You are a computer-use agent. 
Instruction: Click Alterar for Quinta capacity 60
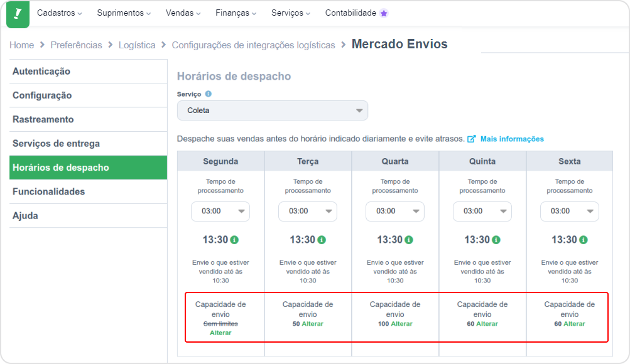click(487, 324)
